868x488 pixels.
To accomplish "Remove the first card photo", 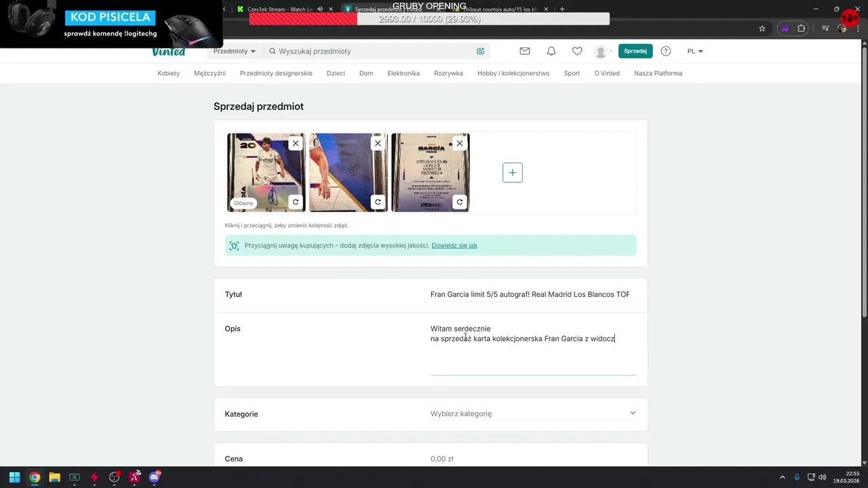I will click(x=295, y=143).
